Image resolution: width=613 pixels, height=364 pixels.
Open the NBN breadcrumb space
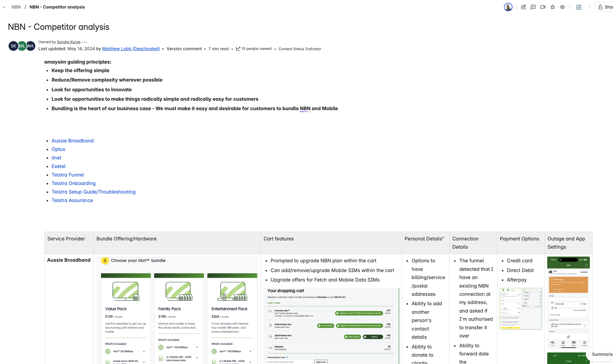point(16,7)
